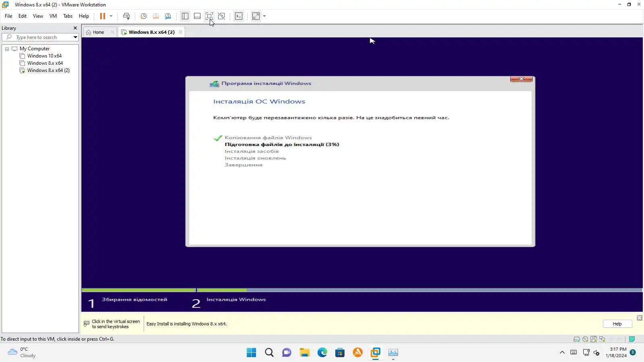Click the stretch guest display icon
644x362 pixels.
(x=256, y=16)
